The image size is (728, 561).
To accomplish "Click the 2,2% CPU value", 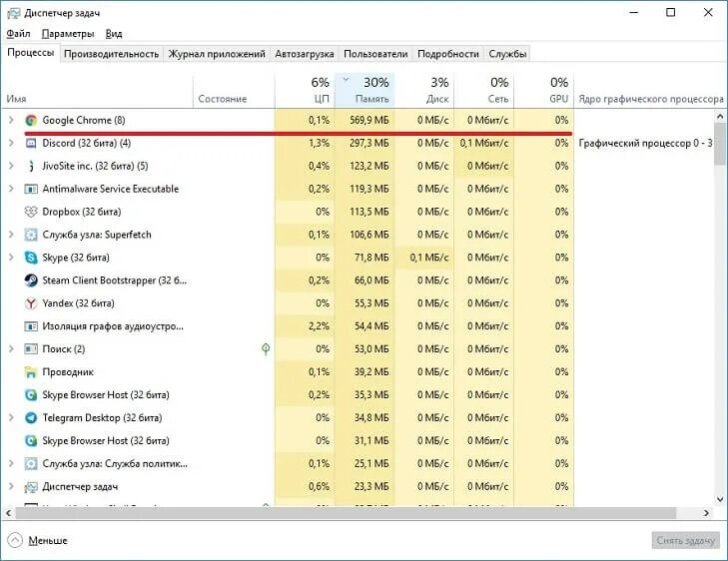I will (x=319, y=326).
